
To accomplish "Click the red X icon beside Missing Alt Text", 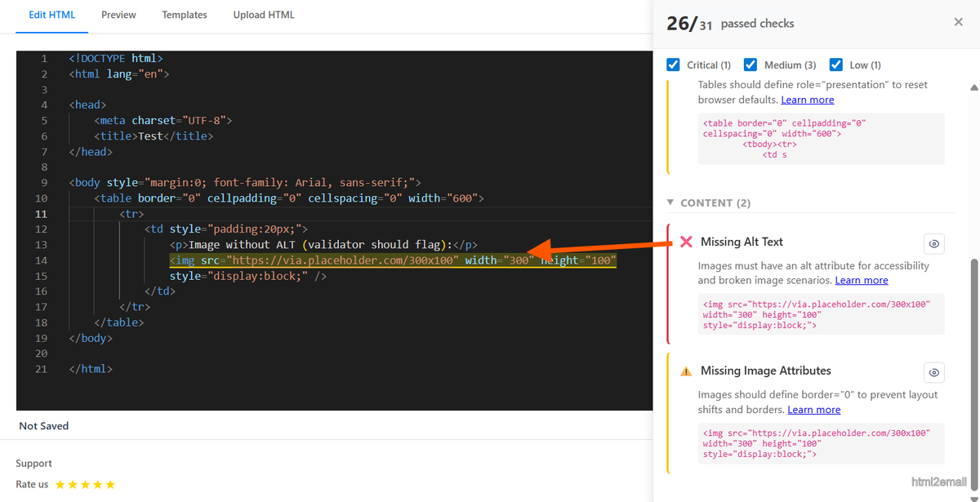I will [x=685, y=242].
